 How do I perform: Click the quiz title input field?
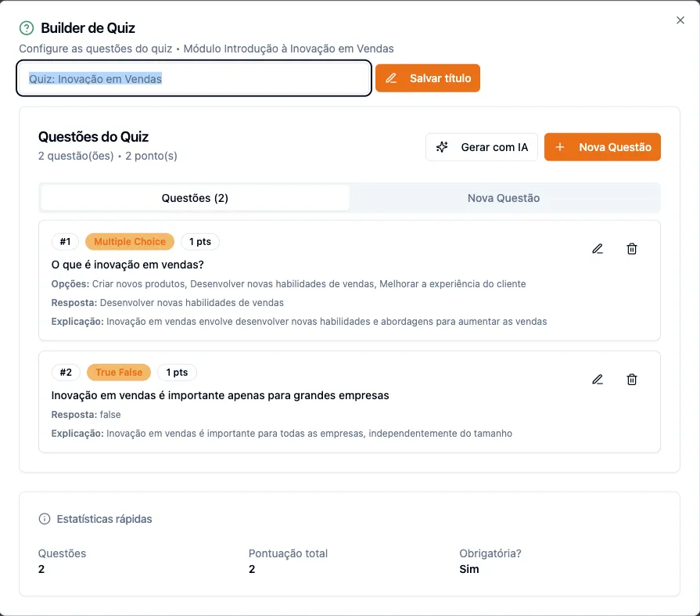click(192, 77)
